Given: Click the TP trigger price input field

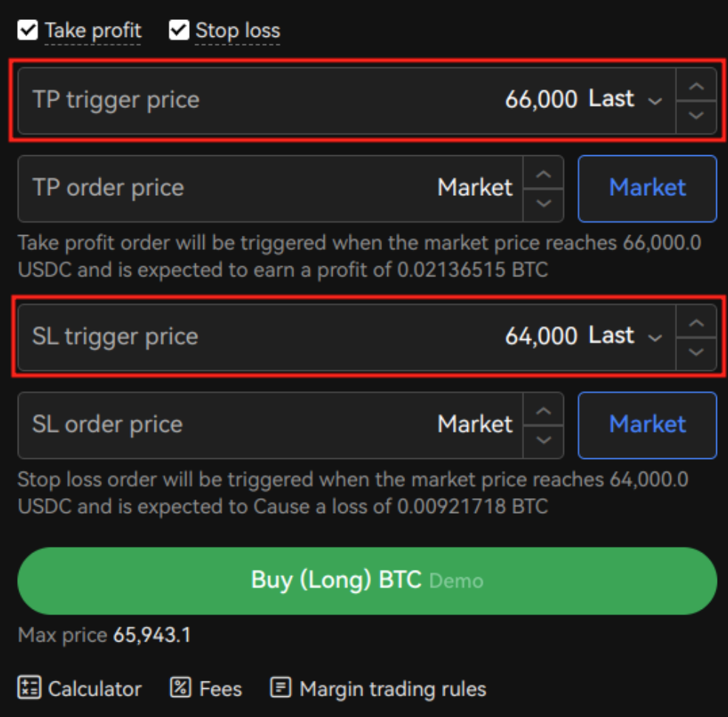Looking at the screenshot, I should (x=347, y=101).
